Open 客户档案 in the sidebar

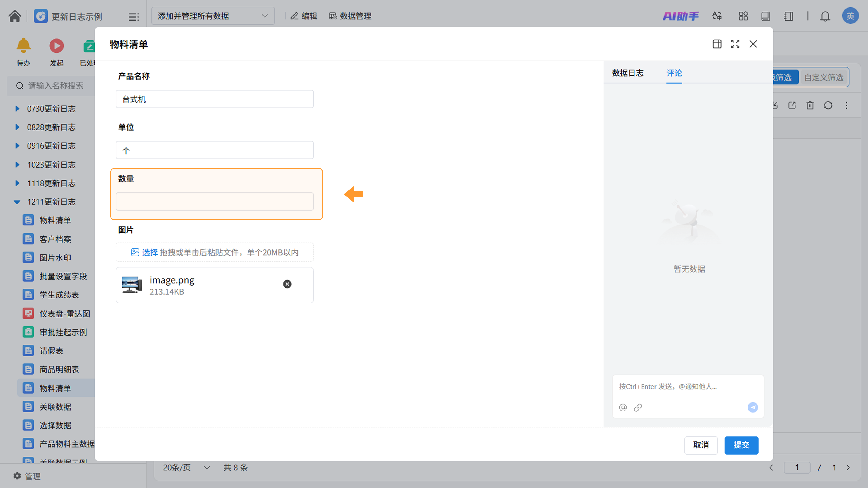(x=55, y=239)
